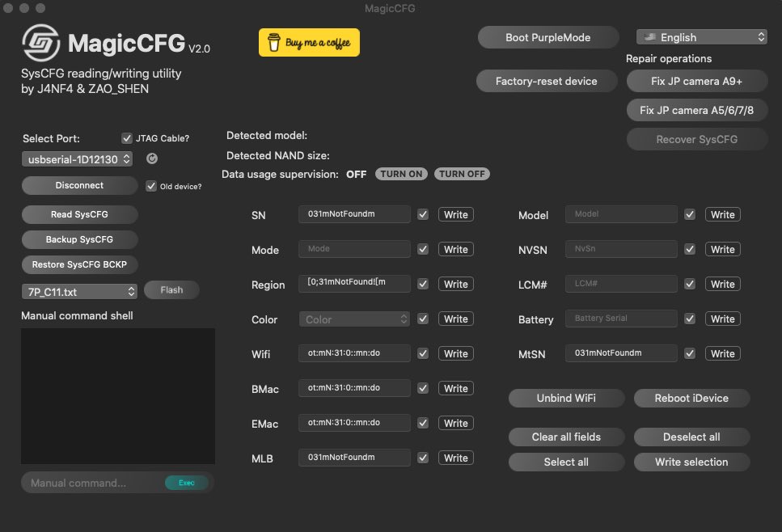Screen dimensions: 782x532
Task: Write the Model value
Action: [723, 214]
